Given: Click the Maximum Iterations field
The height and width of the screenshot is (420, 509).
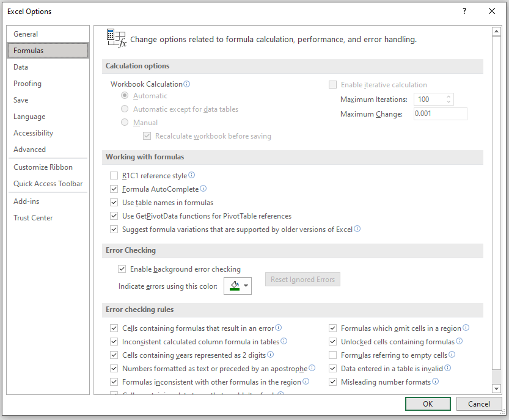Looking at the screenshot, I should click(430, 100).
